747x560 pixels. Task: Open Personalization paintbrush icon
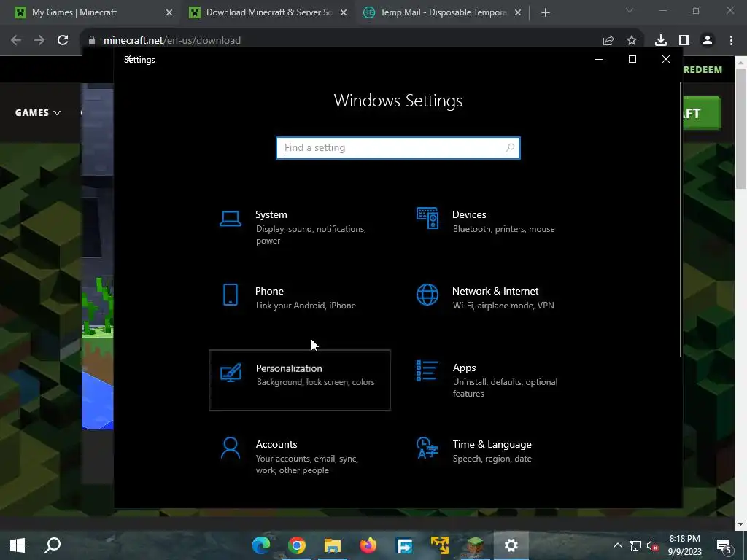click(231, 373)
